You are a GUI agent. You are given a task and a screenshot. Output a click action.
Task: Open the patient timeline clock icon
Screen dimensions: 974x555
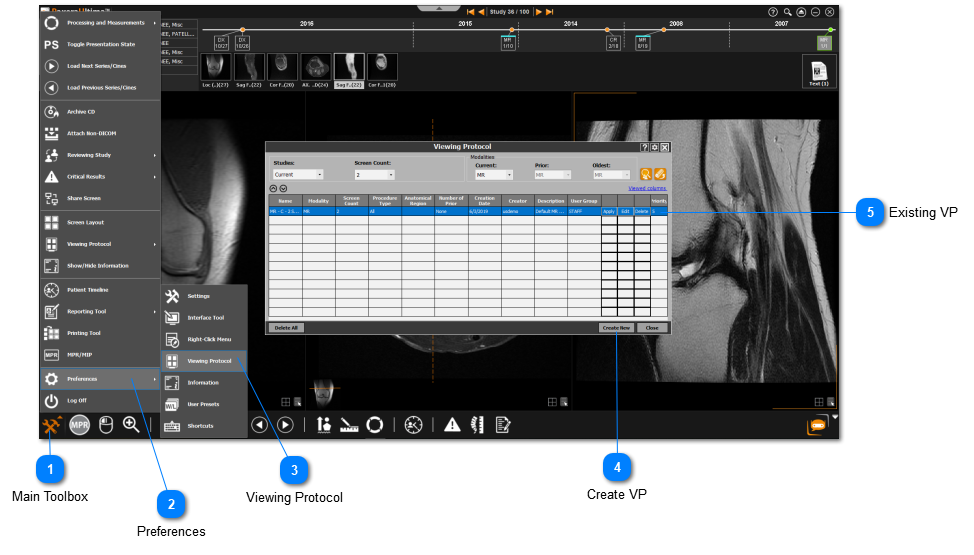coord(414,424)
